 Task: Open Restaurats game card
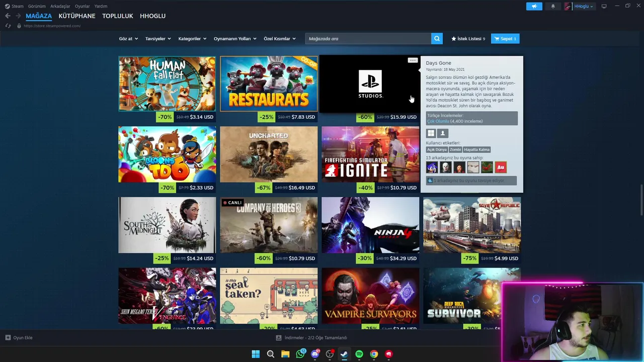click(269, 83)
